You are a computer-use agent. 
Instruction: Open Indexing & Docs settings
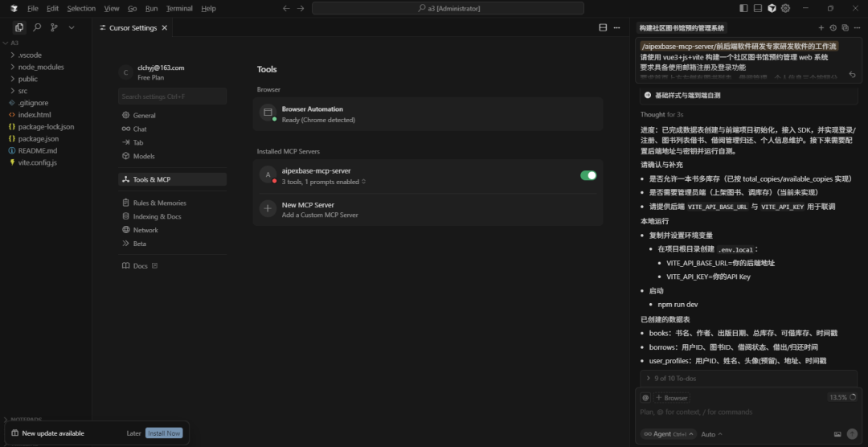tap(172, 216)
